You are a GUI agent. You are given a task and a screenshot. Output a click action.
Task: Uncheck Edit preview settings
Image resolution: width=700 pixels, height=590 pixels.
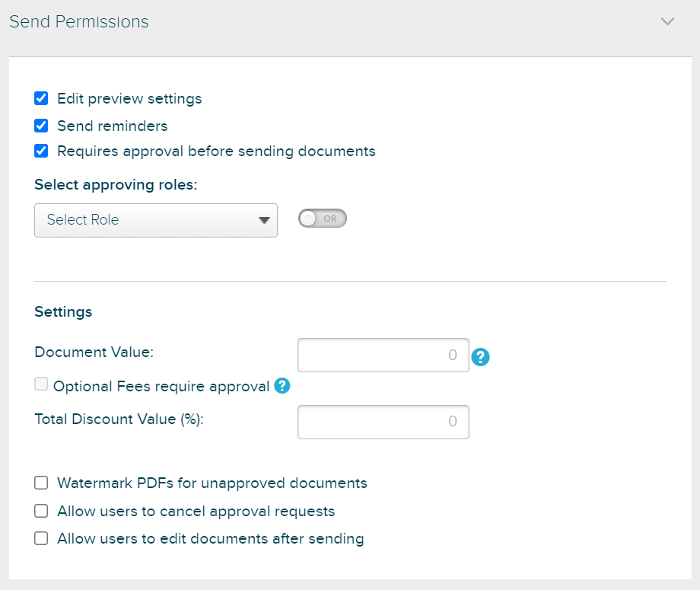coord(41,98)
